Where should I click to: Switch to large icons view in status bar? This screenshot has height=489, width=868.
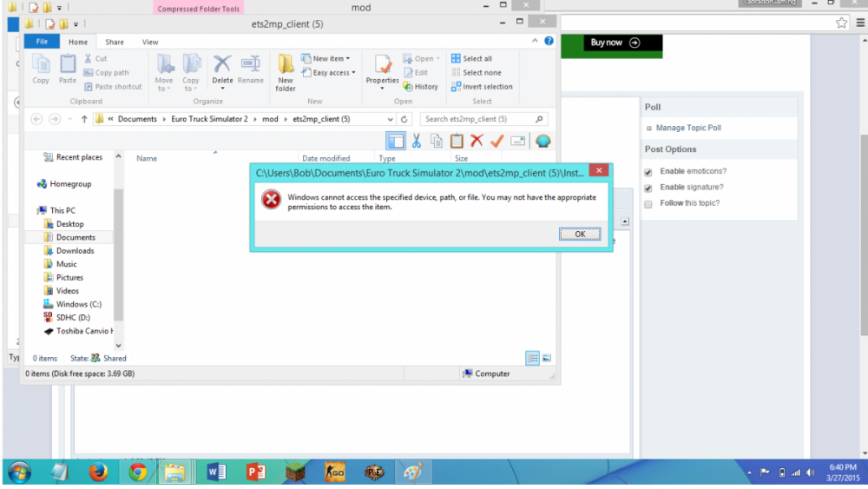pyautogui.click(x=547, y=358)
